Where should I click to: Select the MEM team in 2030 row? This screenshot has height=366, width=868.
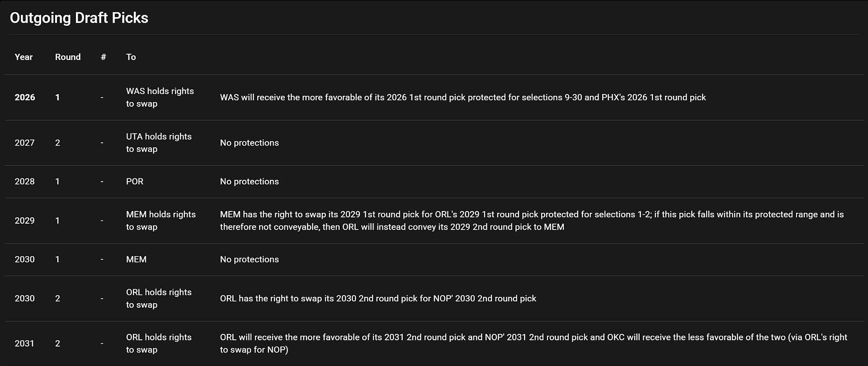point(136,259)
